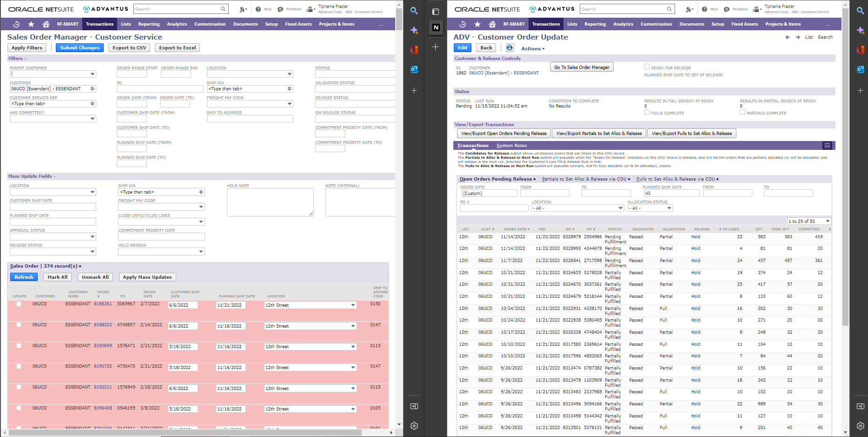Open Shortcuts star icon in left window

pyautogui.click(x=31, y=24)
